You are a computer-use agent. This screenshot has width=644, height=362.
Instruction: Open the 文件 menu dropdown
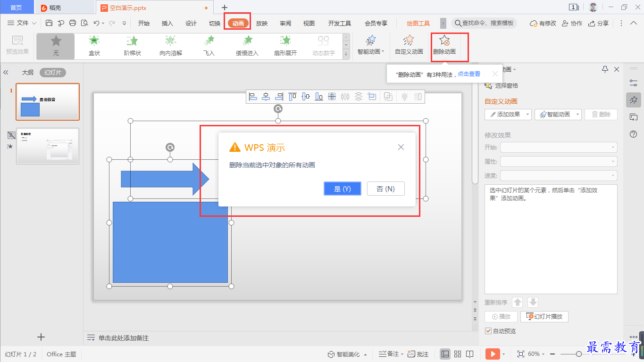22,23
